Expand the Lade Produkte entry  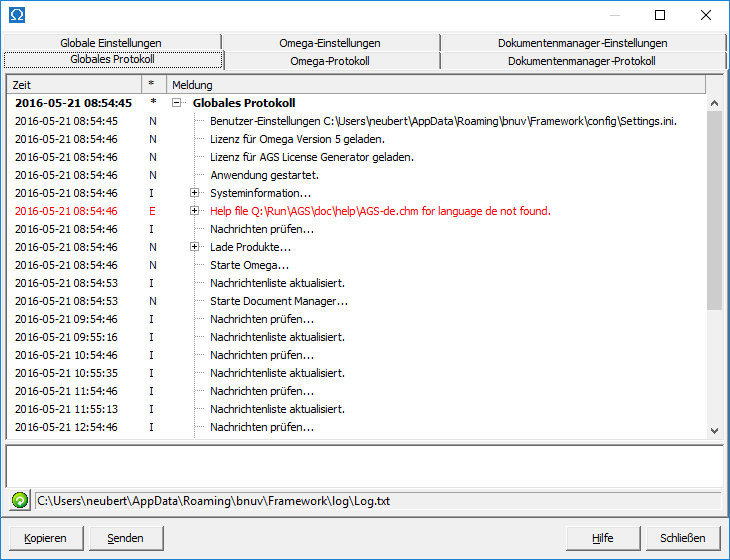pos(195,247)
